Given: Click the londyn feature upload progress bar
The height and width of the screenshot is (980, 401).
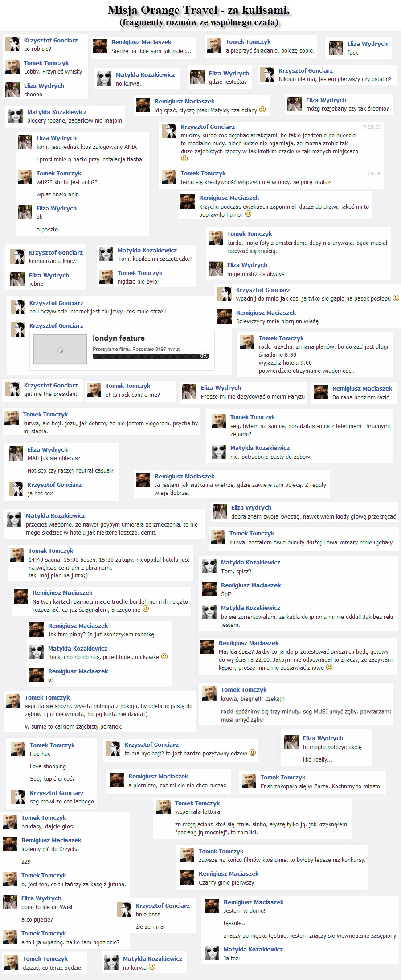Looking at the screenshot, I should click(151, 356).
